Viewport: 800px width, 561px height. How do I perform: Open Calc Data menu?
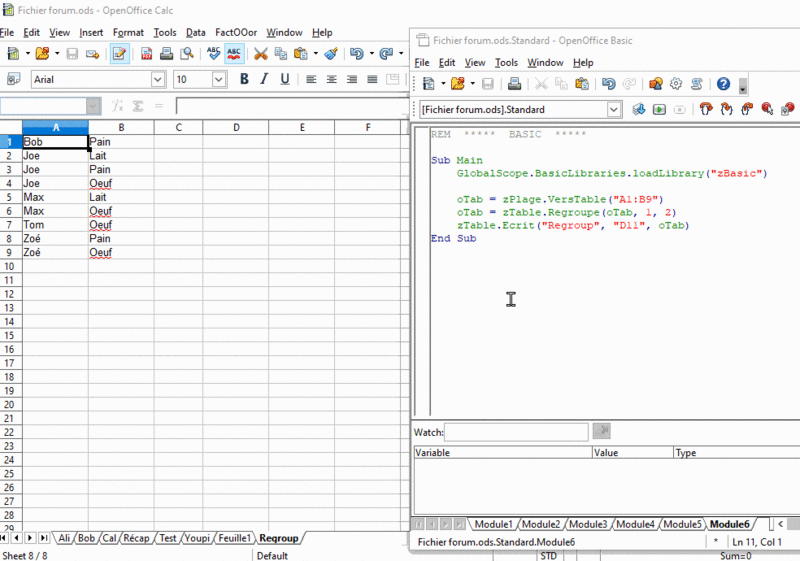pos(195,33)
